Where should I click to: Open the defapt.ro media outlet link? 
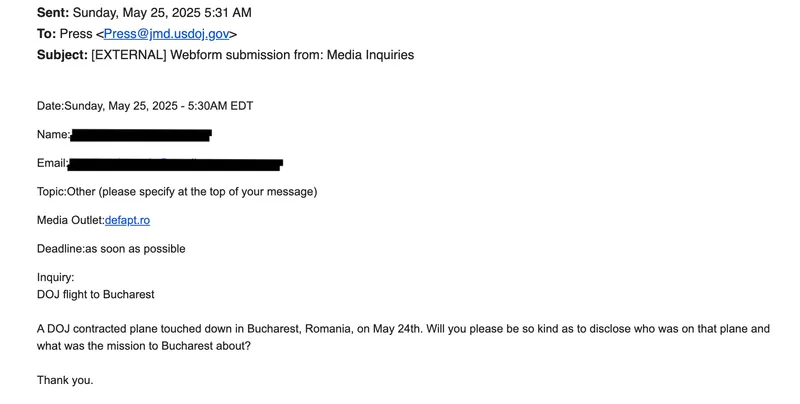127,220
